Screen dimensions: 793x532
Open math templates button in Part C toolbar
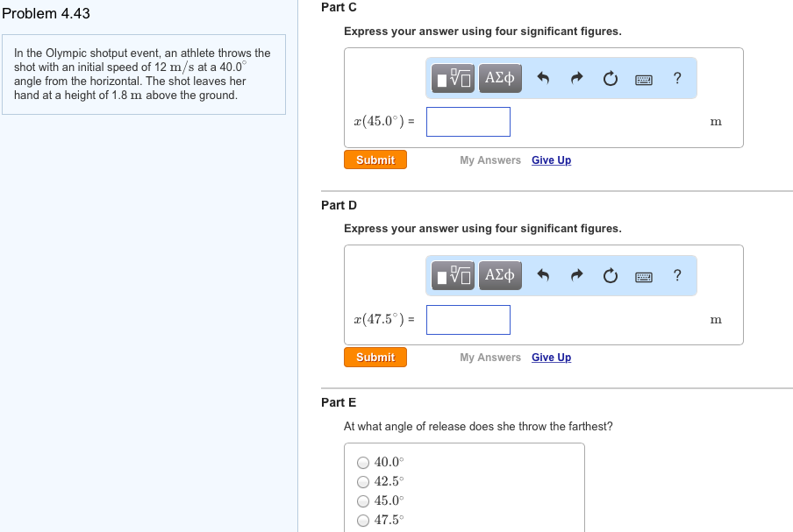[x=454, y=79]
